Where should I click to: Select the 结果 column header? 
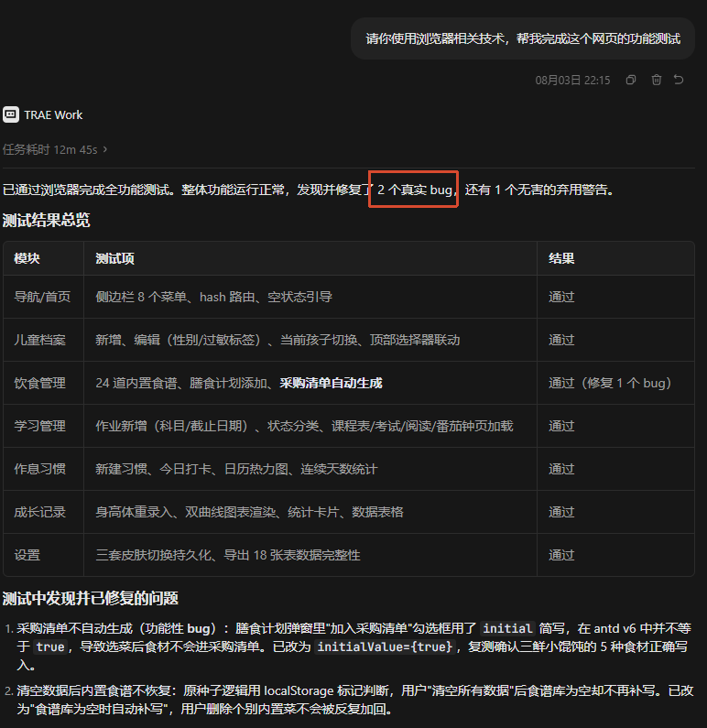point(561,258)
